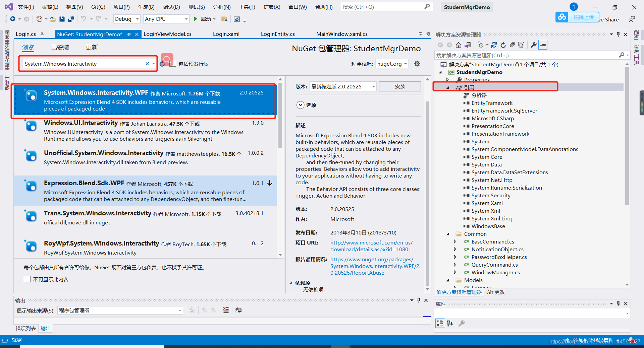The height and width of the screenshot is (348, 644).
Task: Switch to the Git Changes tab
Action: [495, 292]
